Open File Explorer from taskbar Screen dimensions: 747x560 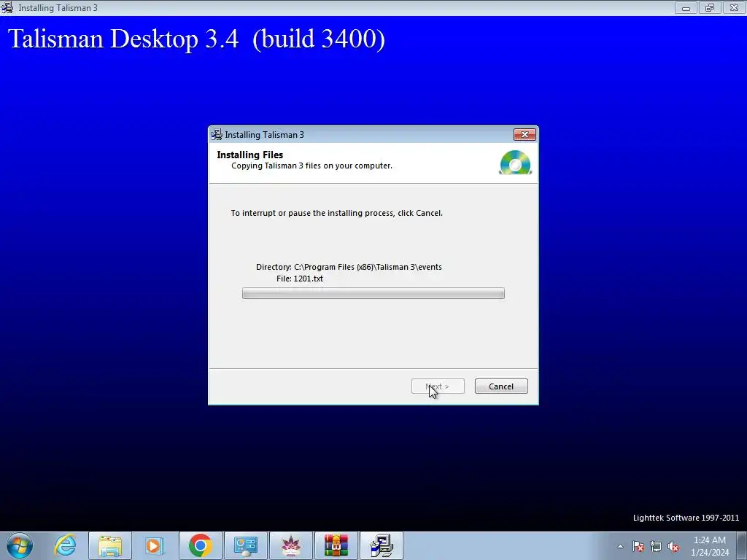(110, 545)
